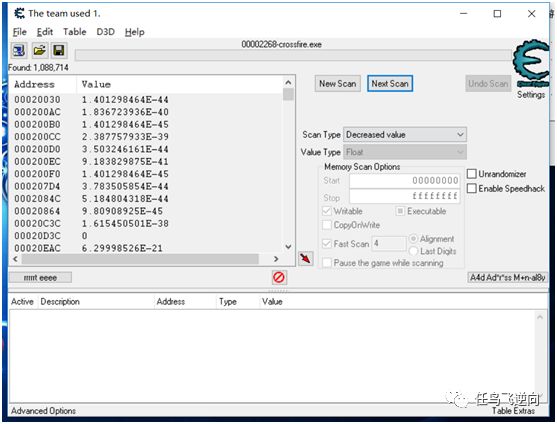
Task: Open the Help menu
Action: click(x=135, y=32)
